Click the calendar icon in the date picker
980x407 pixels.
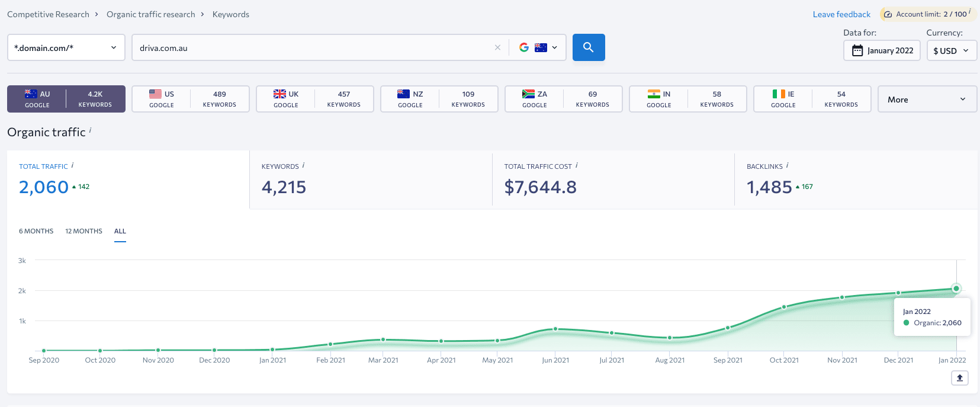tap(857, 50)
